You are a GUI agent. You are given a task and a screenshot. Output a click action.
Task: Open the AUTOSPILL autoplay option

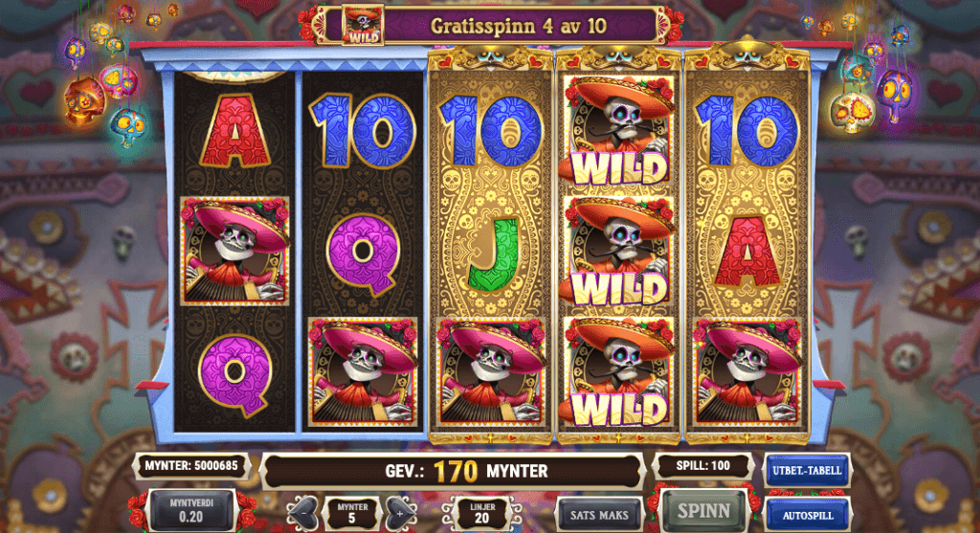tap(808, 516)
